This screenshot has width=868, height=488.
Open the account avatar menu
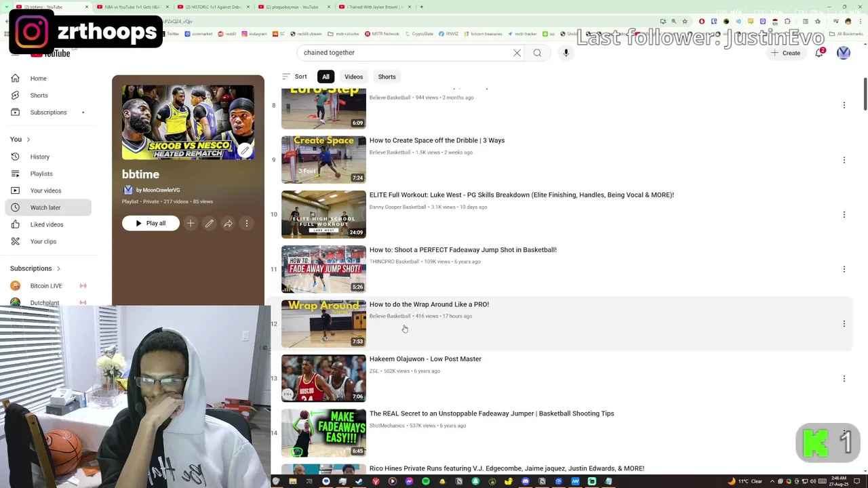click(844, 53)
